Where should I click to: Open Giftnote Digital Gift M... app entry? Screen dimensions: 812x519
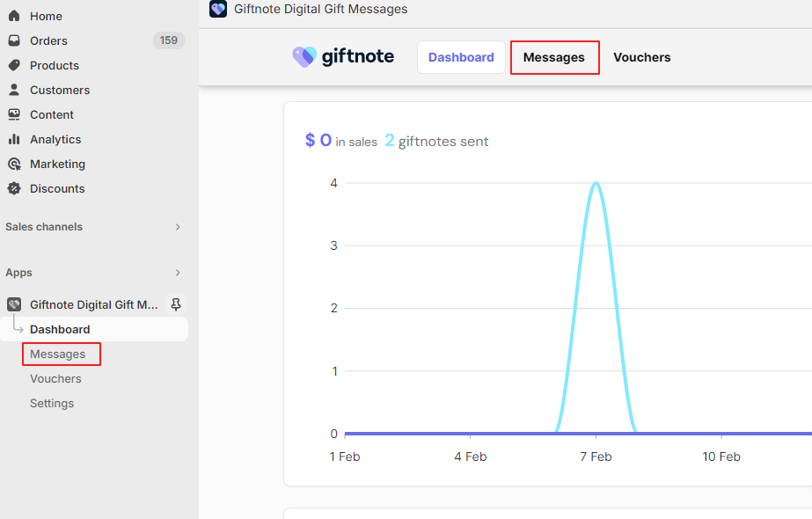94,304
